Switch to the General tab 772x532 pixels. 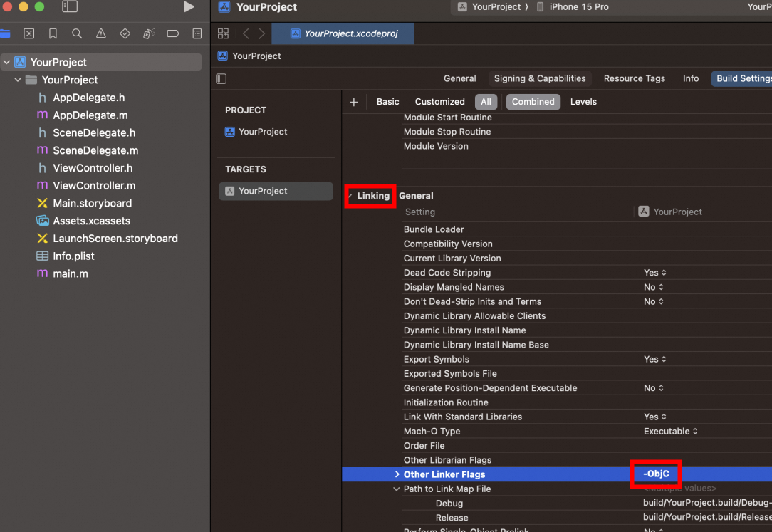(x=459, y=79)
